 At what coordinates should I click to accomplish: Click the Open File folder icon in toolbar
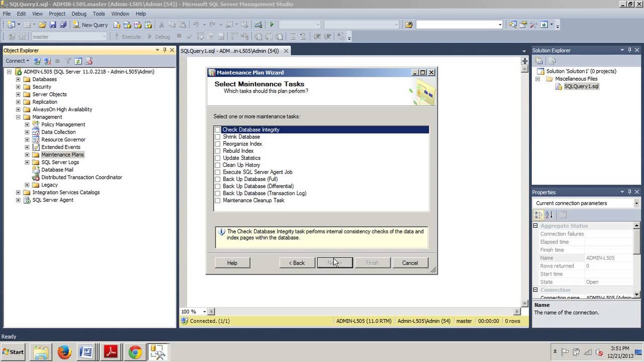42,25
